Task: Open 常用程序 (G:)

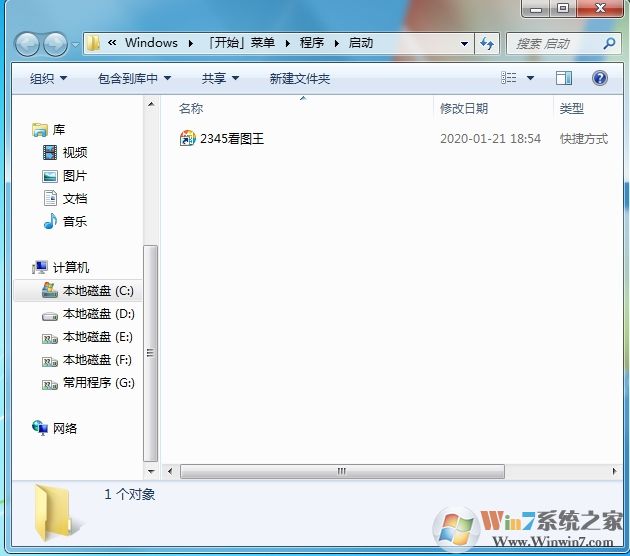Action: [x=98, y=382]
